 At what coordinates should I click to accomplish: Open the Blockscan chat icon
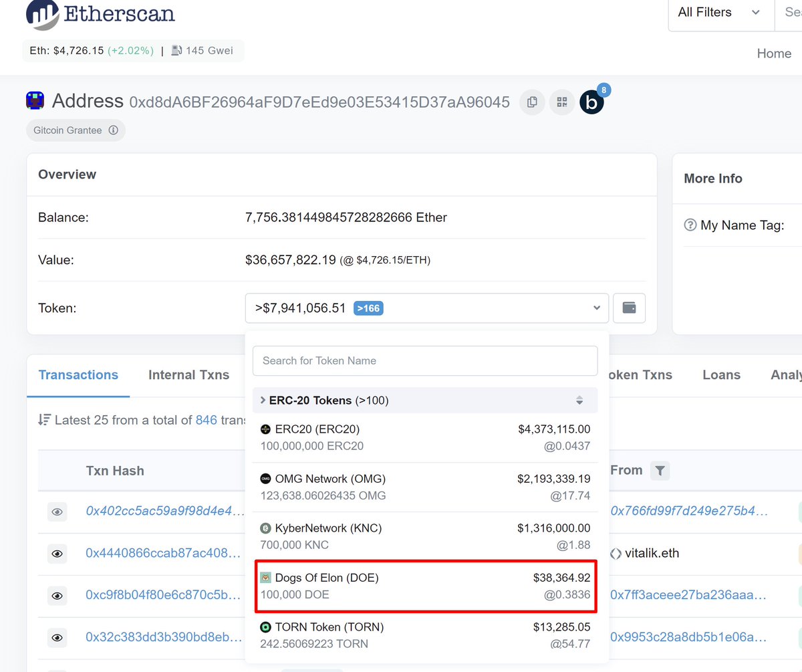591,102
